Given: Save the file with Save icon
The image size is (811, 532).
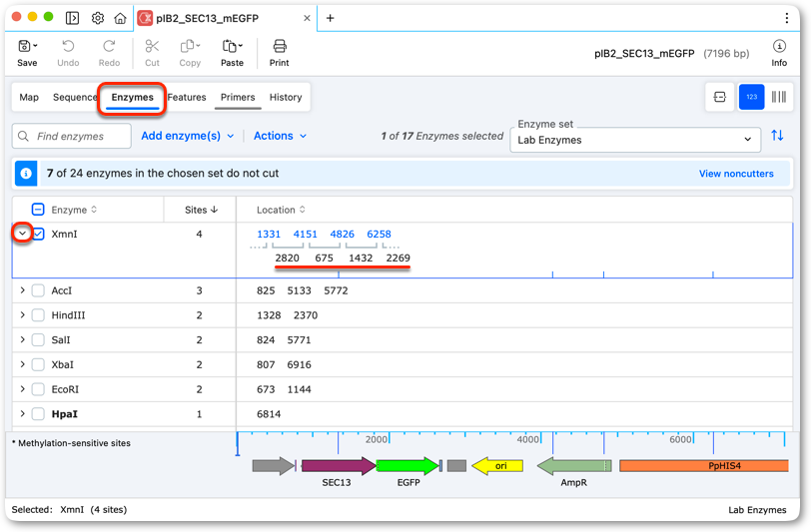Looking at the screenshot, I should click(x=24, y=47).
